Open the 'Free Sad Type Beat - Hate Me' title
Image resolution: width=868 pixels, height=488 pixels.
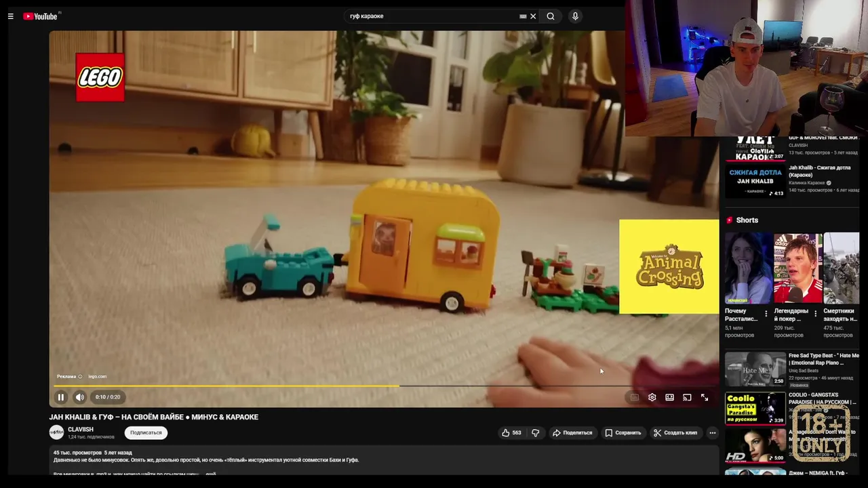coord(824,359)
